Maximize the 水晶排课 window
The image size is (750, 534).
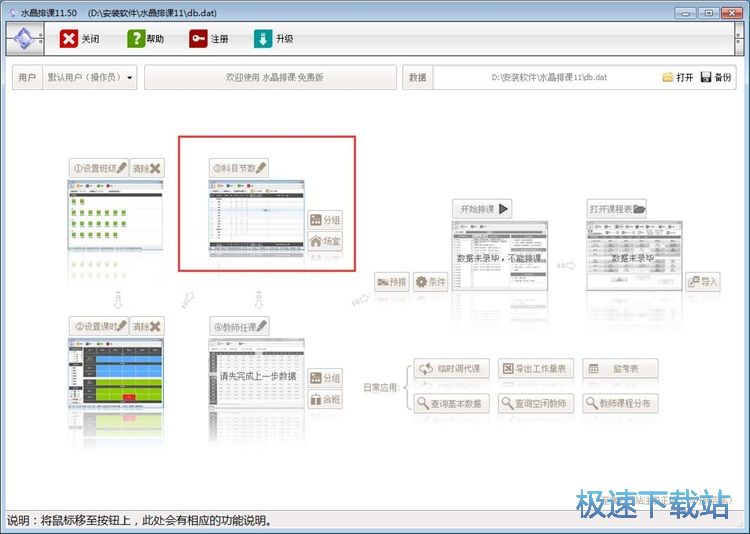[x=709, y=13]
